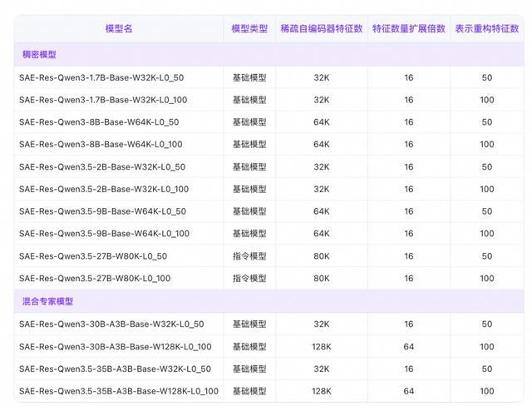Open SAE-Res-Qwen3.5-2B-Base-W32K-L0_50 model entry
The width and height of the screenshot is (532, 411).
pyautogui.click(x=102, y=167)
